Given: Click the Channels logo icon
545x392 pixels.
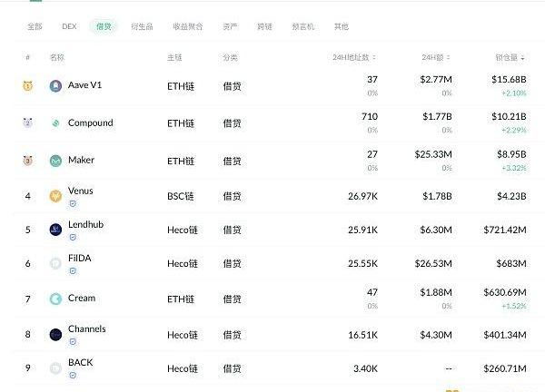Looking at the screenshot, I should 56,335.
